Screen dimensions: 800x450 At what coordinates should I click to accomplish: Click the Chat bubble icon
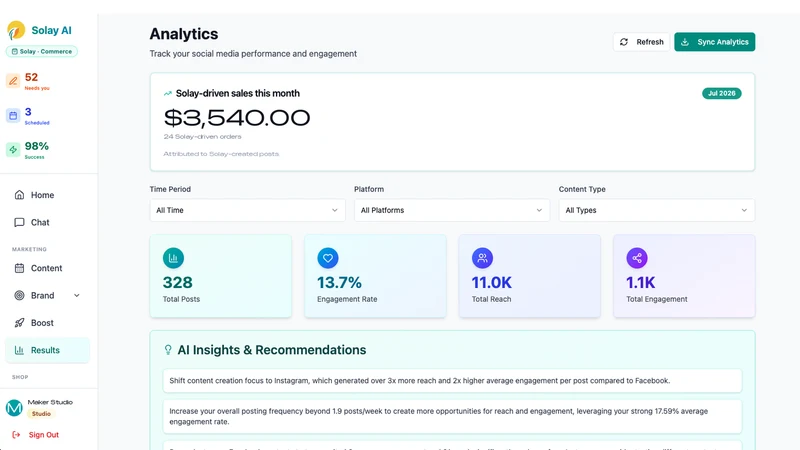pyautogui.click(x=19, y=222)
